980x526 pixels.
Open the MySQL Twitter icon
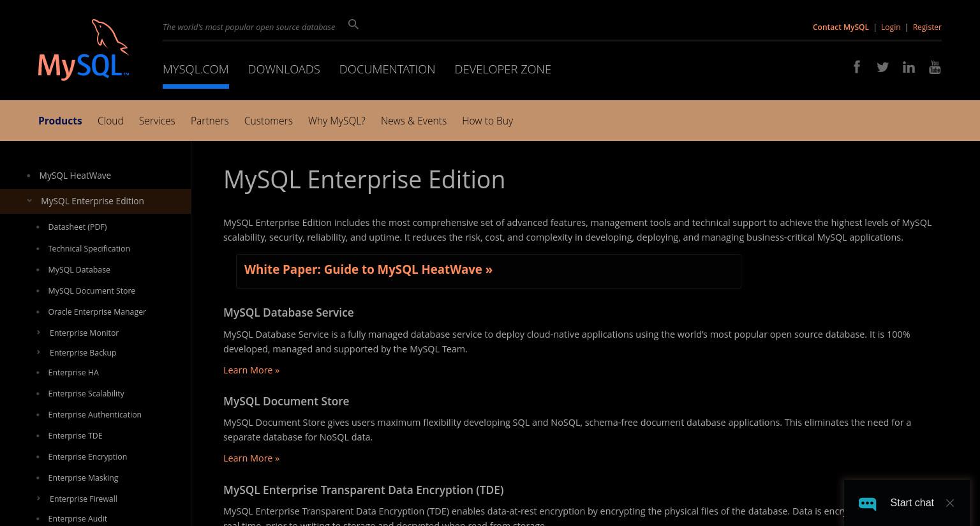tap(882, 67)
